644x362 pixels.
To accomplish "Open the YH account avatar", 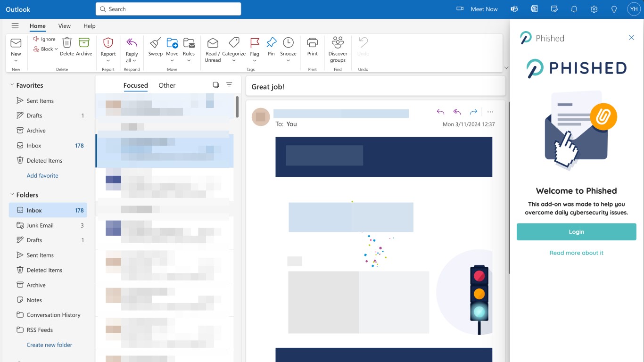I will pyautogui.click(x=634, y=9).
